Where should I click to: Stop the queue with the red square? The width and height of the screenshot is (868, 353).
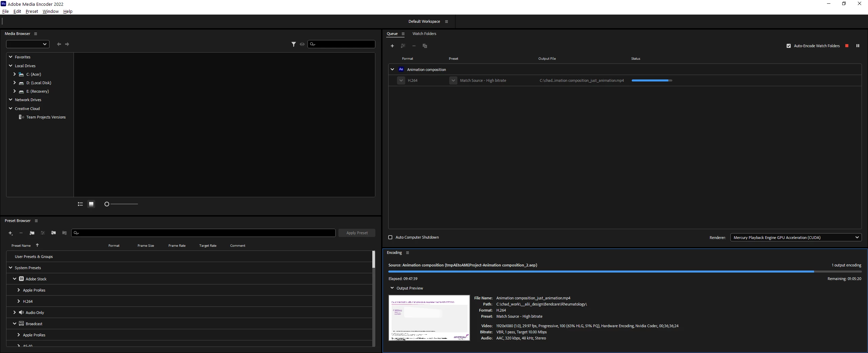click(847, 46)
